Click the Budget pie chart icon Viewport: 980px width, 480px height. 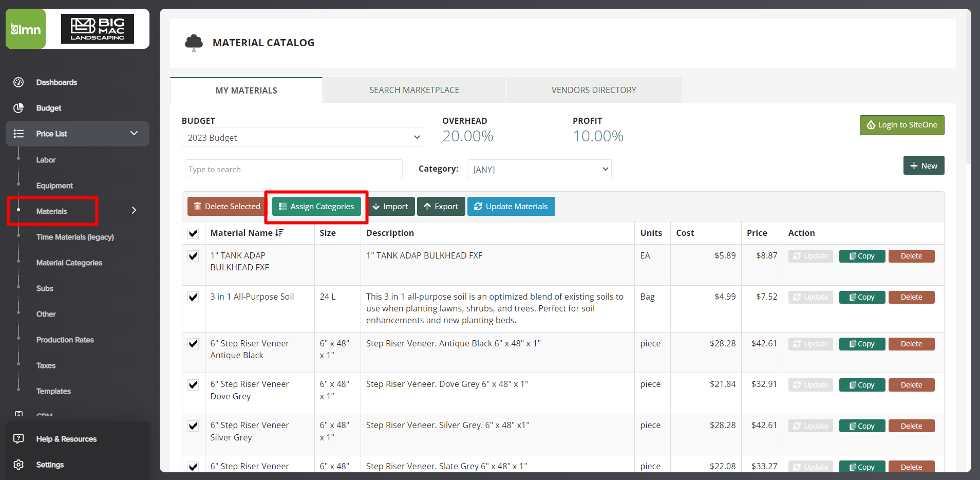18,108
